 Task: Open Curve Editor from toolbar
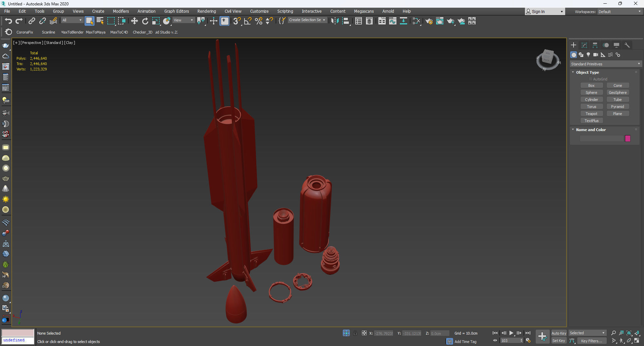click(393, 21)
